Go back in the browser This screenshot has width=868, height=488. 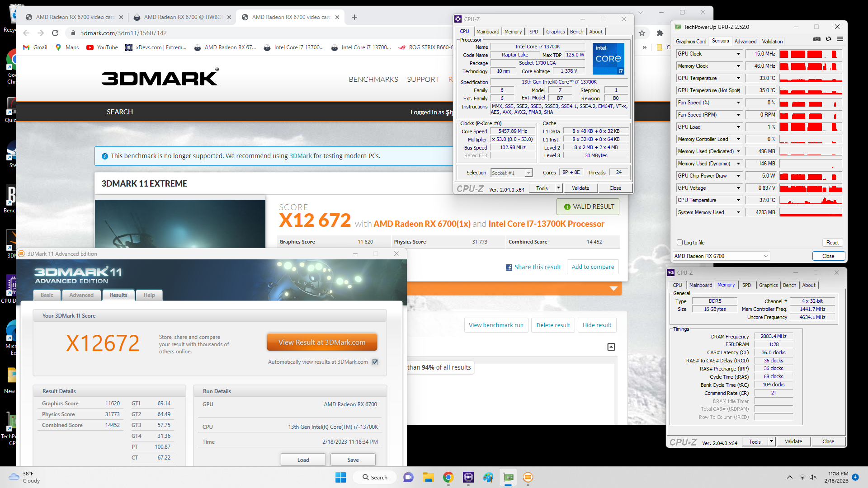pos(26,33)
